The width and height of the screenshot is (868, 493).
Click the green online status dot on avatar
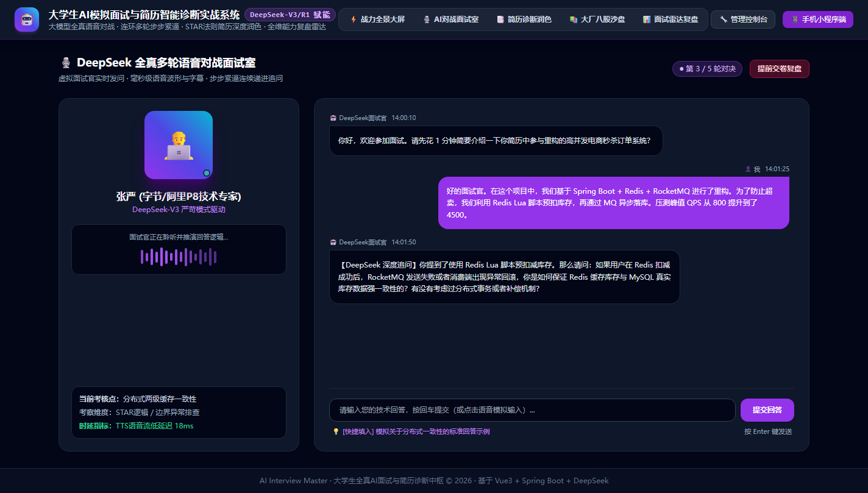207,173
